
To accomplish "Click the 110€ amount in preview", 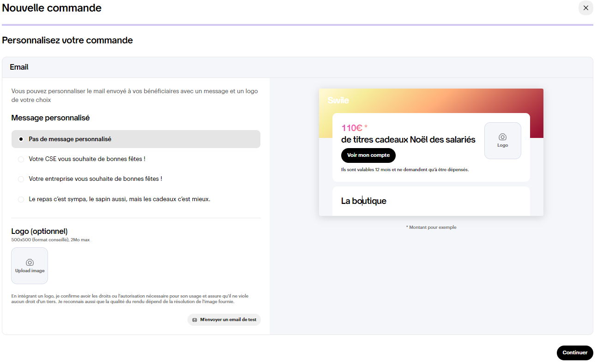I will click(x=352, y=128).
